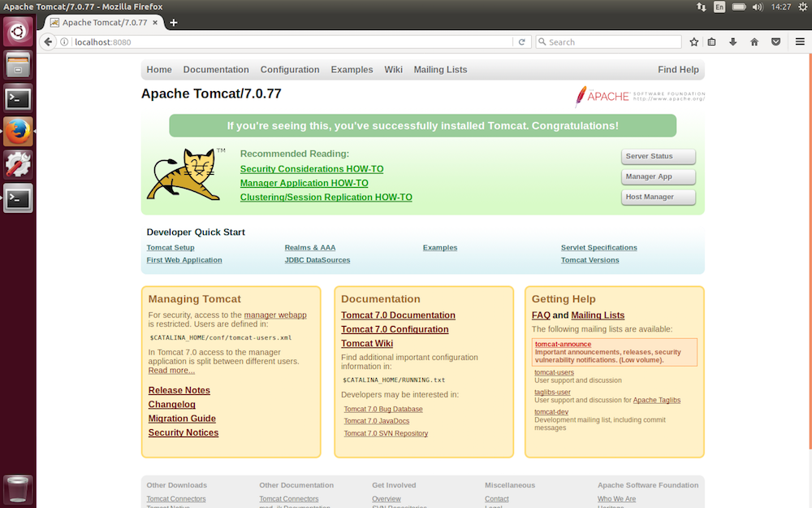Open the Tomcat Wiki link
Viewport: 812px width, 508px height.
pyautogui.click(x=367, y=343)
